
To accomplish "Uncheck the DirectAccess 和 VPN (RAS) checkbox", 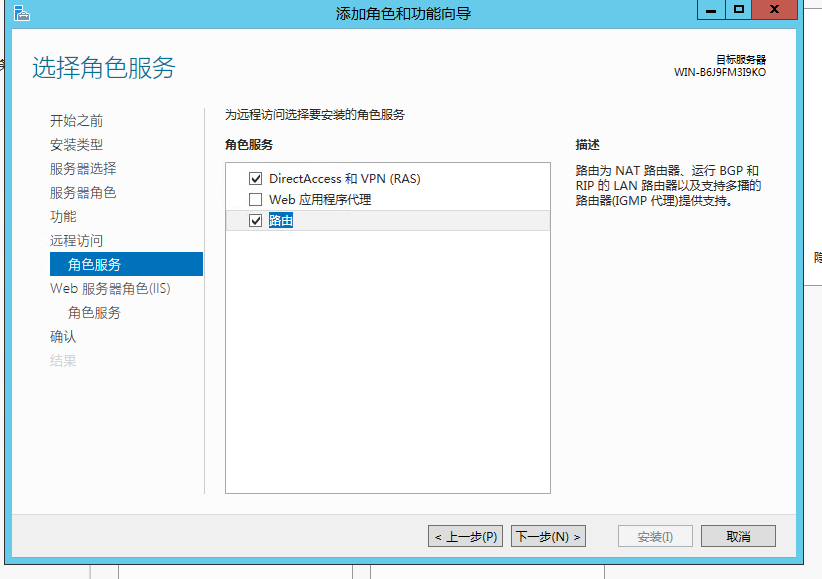I will point(255,179).
